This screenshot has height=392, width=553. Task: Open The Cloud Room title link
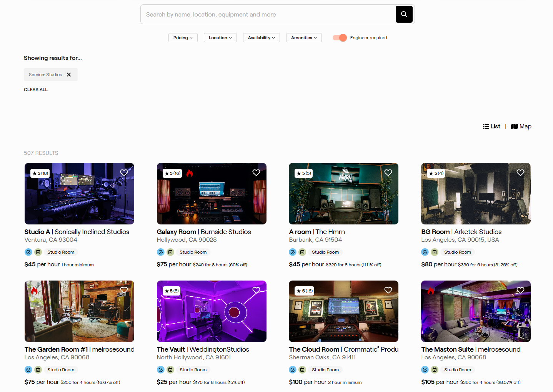point(343,349)
